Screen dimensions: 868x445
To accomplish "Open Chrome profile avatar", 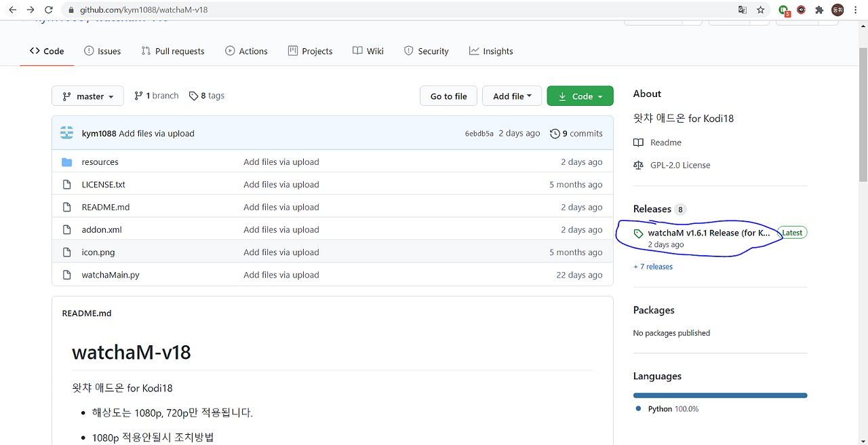I will point(838,10).
